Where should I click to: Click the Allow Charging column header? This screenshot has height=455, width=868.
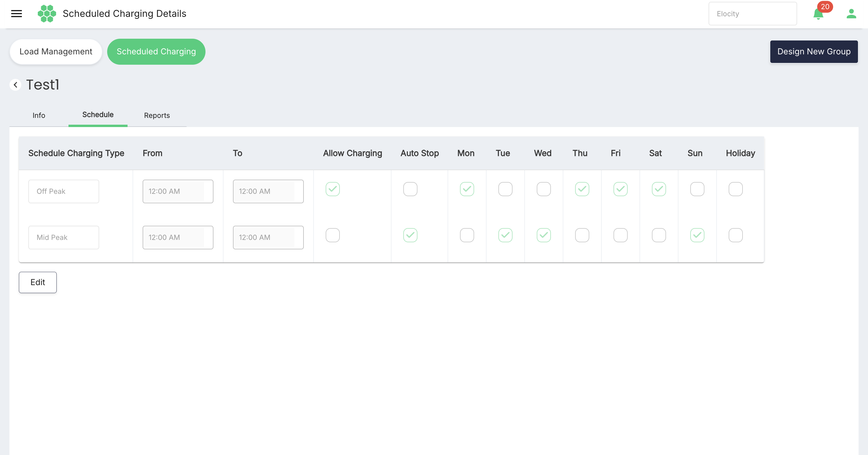(353, 153)
